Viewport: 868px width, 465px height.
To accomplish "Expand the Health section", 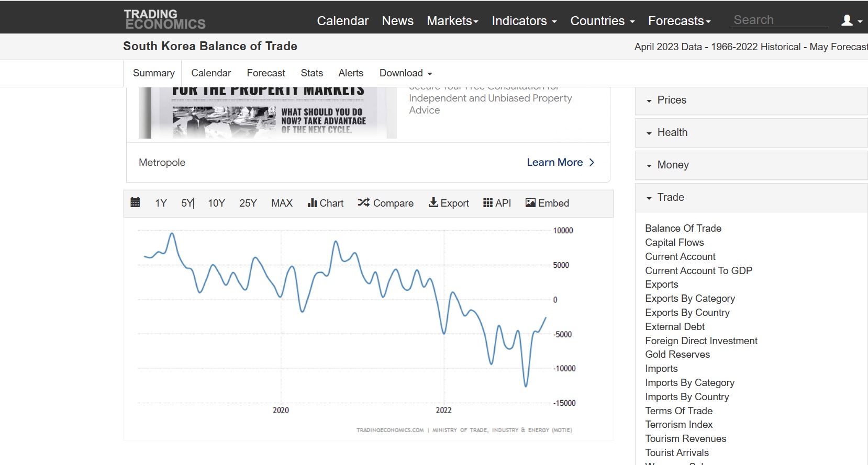I will click(x=751, y=133).
